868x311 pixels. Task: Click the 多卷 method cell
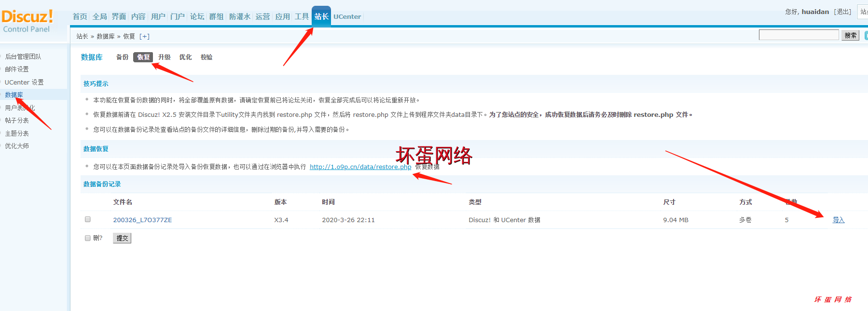tap(745, 220)
